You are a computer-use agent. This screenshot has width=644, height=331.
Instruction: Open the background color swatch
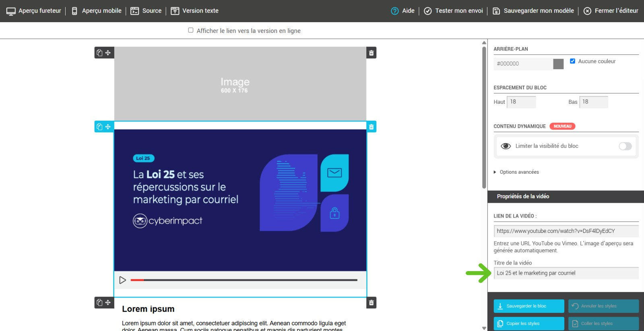558,64
